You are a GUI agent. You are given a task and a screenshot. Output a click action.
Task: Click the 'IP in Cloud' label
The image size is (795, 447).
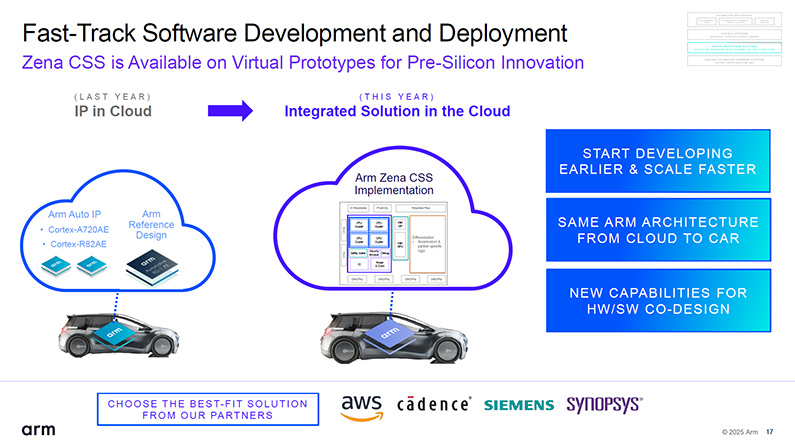pyautogui.click(x=113, y=111)
